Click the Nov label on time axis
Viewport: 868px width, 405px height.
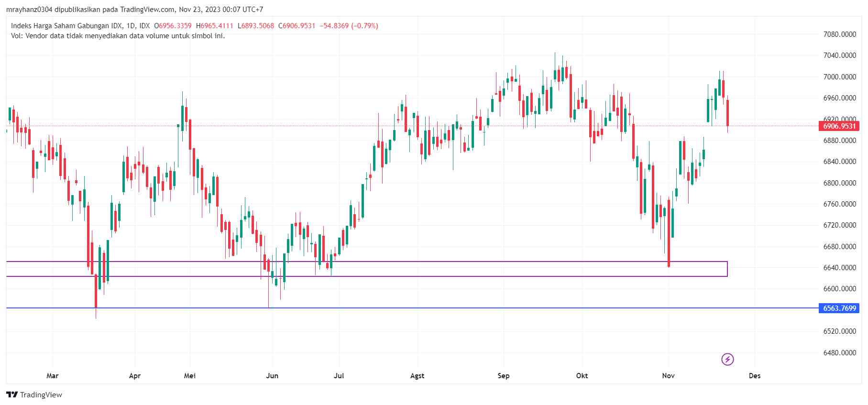click(668, 376)
